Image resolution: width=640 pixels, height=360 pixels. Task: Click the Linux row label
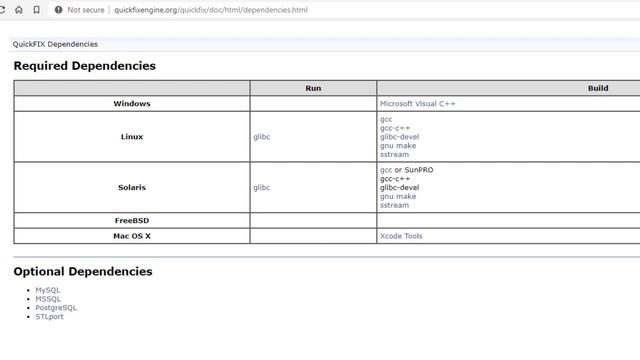132,137
